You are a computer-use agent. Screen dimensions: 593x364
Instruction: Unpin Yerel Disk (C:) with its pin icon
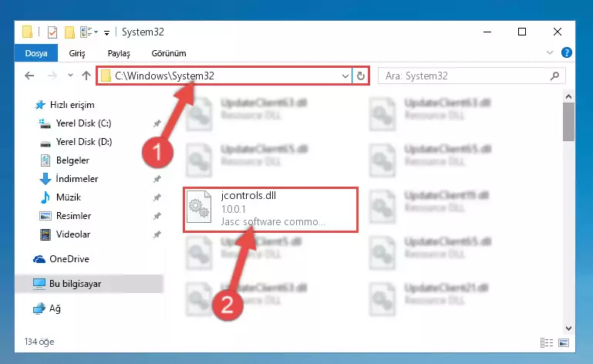tap(157, 123)
